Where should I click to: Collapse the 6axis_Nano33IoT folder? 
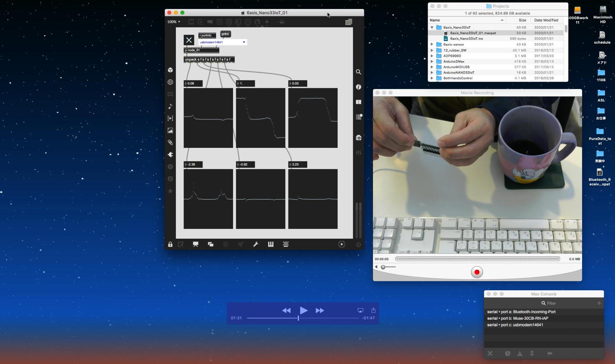[x=432, y=27]
